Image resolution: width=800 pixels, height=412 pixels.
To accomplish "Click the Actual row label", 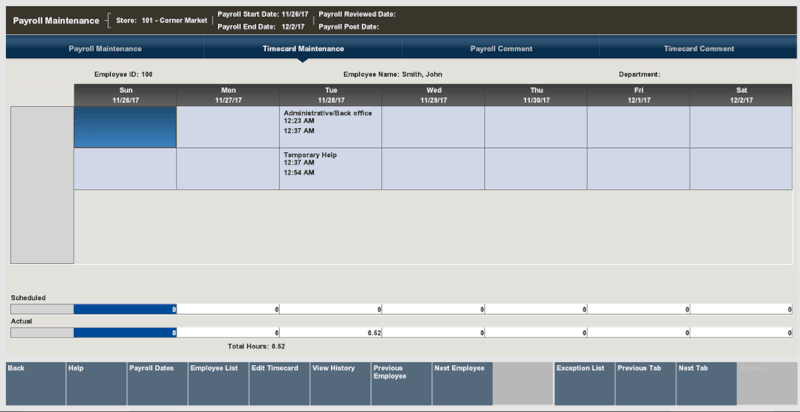I will point(22,322).
